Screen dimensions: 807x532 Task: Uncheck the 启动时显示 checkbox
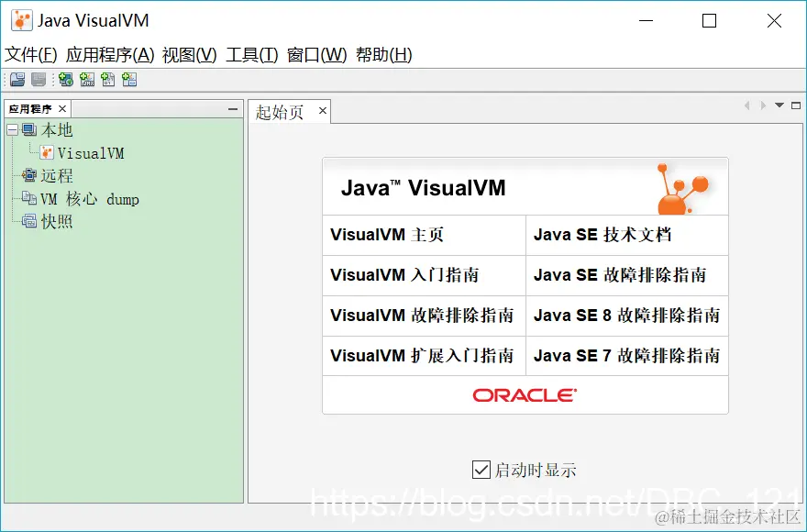(x=481, y=470)
